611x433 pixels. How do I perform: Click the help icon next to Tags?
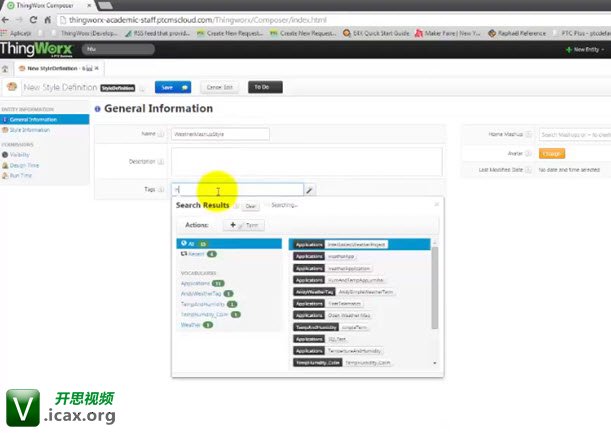[161, 189]
